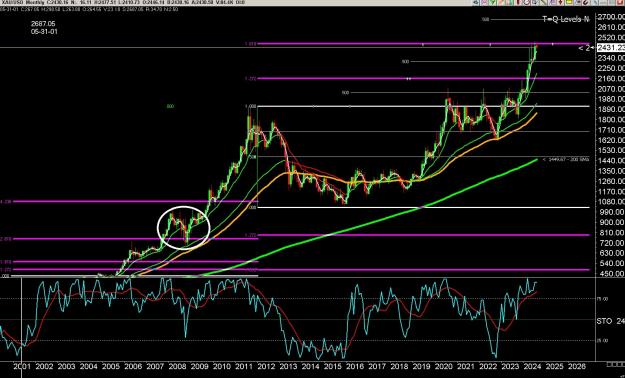The height and width of the screenshot is (378, 625).
Task: Click the 2700.00 price axis label
Action: coord(611,17)
